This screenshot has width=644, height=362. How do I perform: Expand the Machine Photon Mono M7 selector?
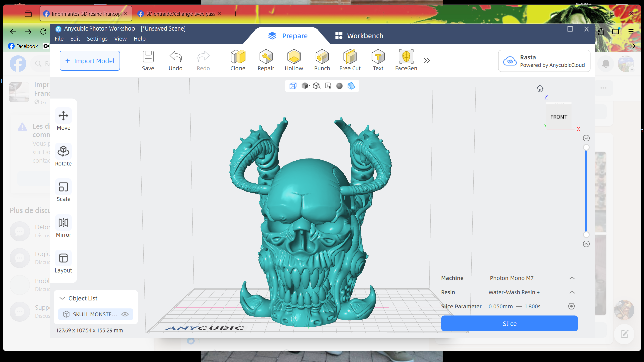[x=572, y=278]
